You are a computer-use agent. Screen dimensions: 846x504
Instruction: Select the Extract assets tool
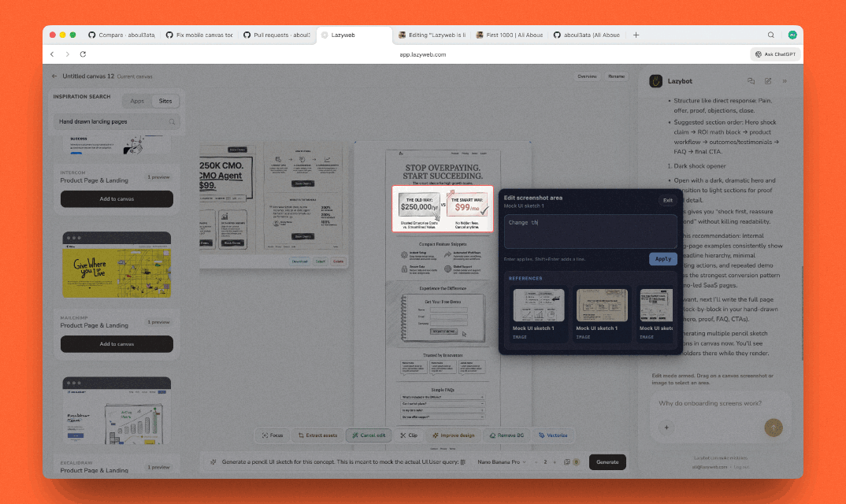[x=317, y=435]
